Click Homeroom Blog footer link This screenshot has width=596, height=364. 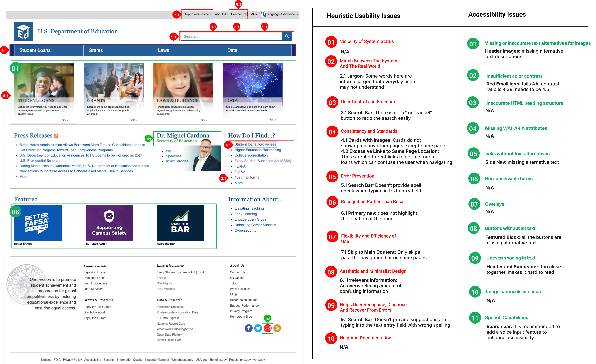(x=241, y=317)
